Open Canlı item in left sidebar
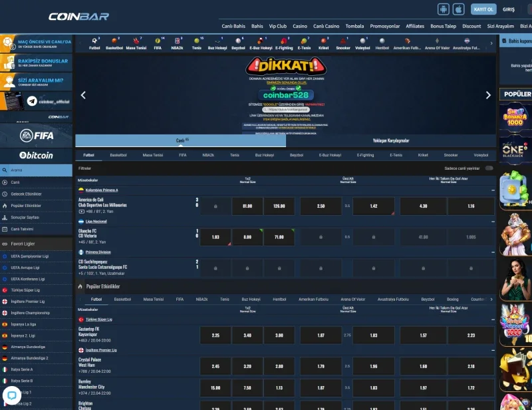 point(36,182)
